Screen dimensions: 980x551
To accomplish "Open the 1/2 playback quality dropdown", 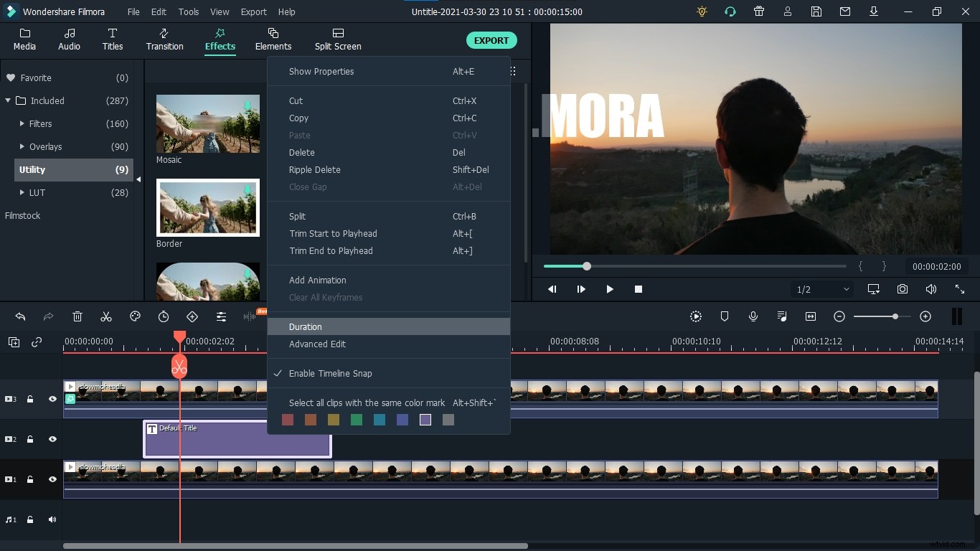I will pos(822,289).
